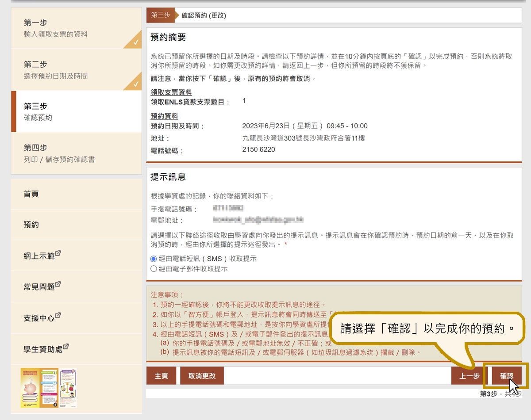
Task: Click the external link icon beside 常見問題
Action: coord(59,284)
